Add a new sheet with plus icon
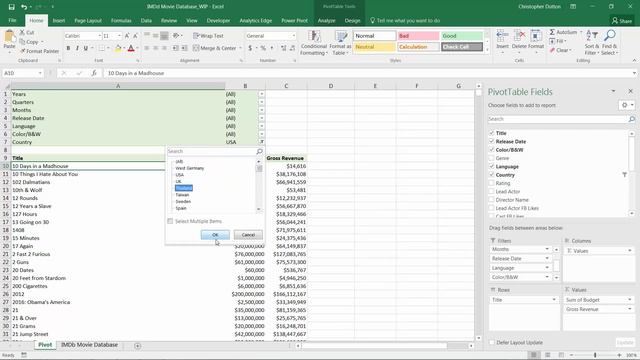The height and width of the screenshot is (360, 640). click(138, 346)
